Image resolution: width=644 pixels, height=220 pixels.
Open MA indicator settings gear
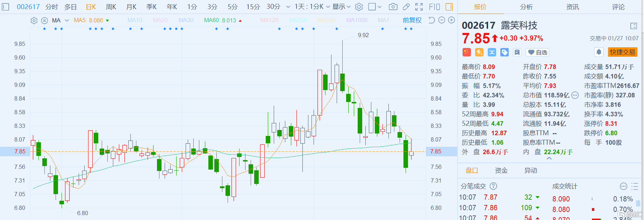click(34, 20)
